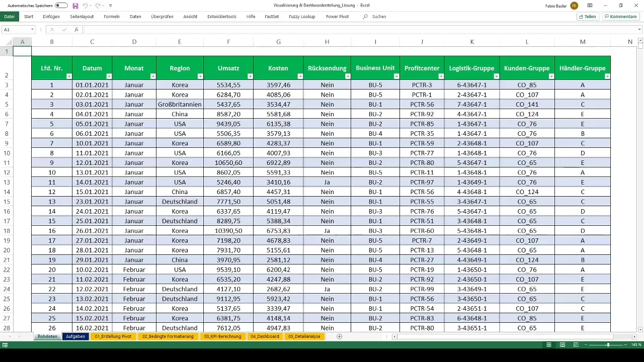
Task: Click the zoom out minus icon
Action: 585,345
